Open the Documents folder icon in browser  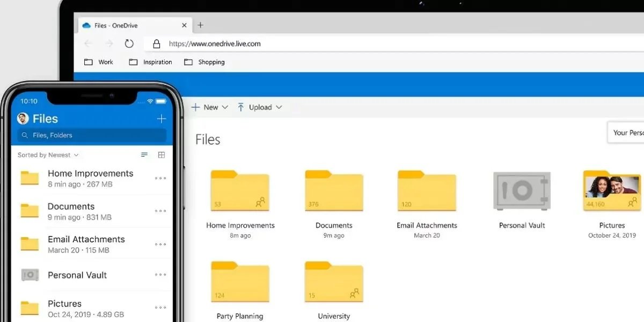(x=334, y=191)
